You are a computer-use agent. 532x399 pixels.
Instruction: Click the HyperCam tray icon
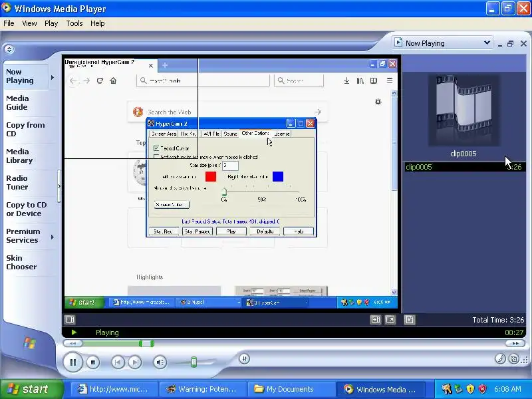[447, 389]
